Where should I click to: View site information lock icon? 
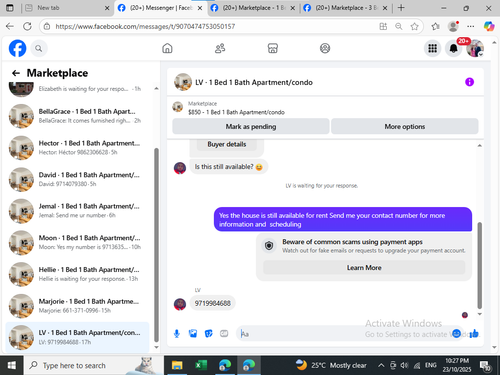coord(47,26)
